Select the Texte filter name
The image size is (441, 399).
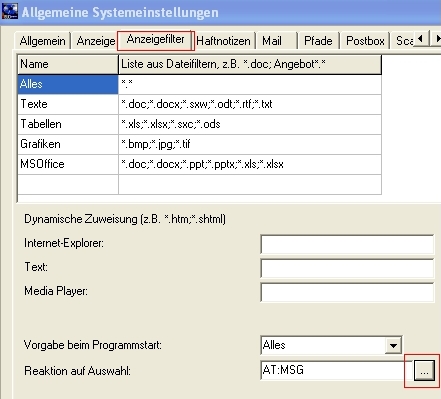coord(68,104)
